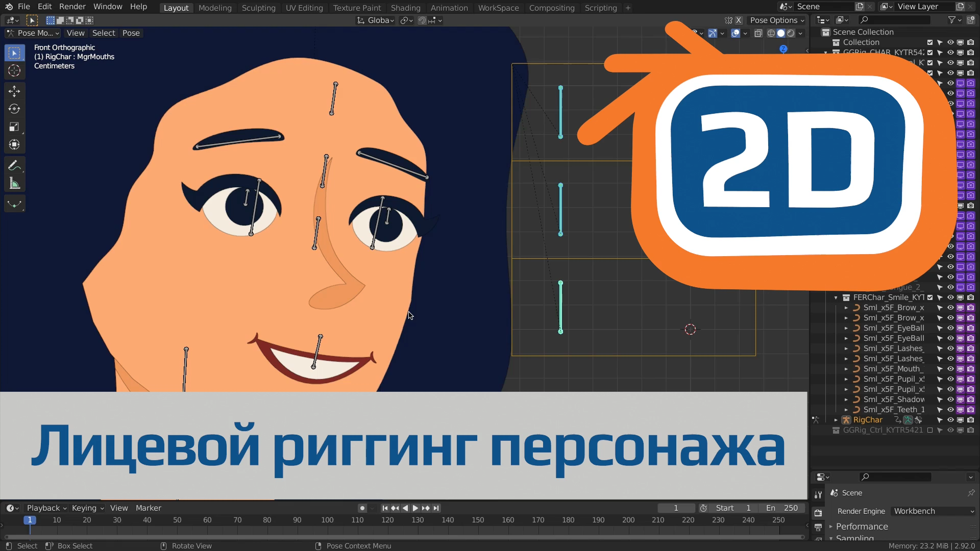Select the Rotate tool

(14, 108)
